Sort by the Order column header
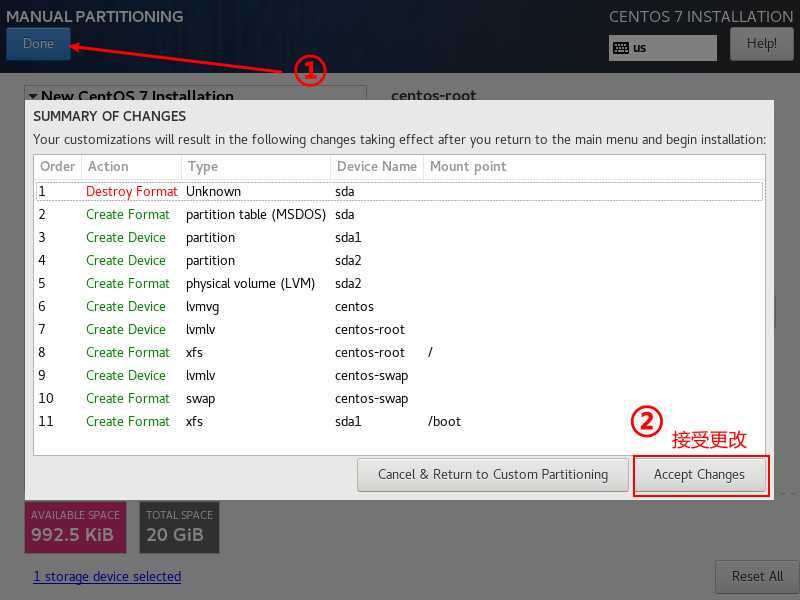 tap(58, 167)
